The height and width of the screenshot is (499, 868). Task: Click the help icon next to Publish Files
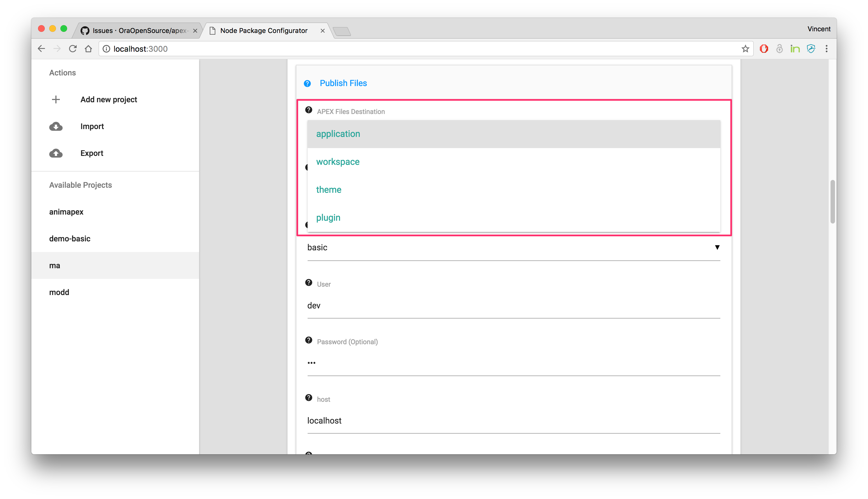(307, 83)
